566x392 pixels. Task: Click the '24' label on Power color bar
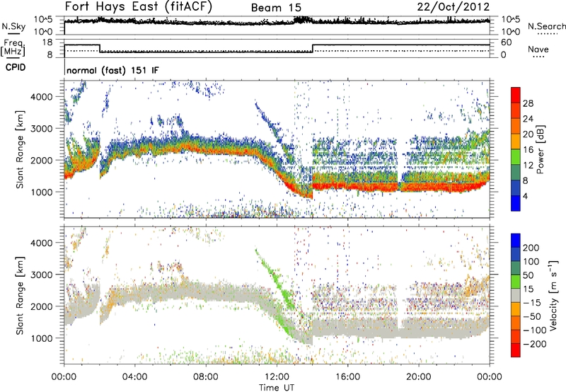pyautogui.click(x=528, y=119)
